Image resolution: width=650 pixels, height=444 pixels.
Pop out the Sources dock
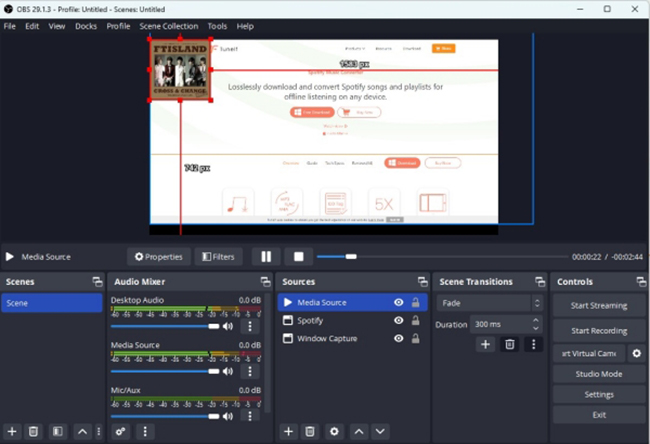[422, 282]
